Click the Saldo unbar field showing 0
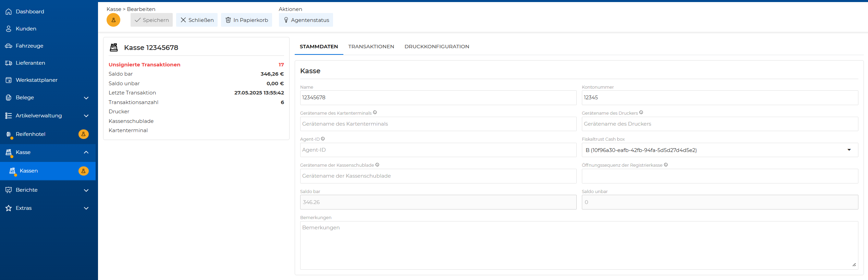The height and width of the screenshot is (280, 868). pos(720,202)
